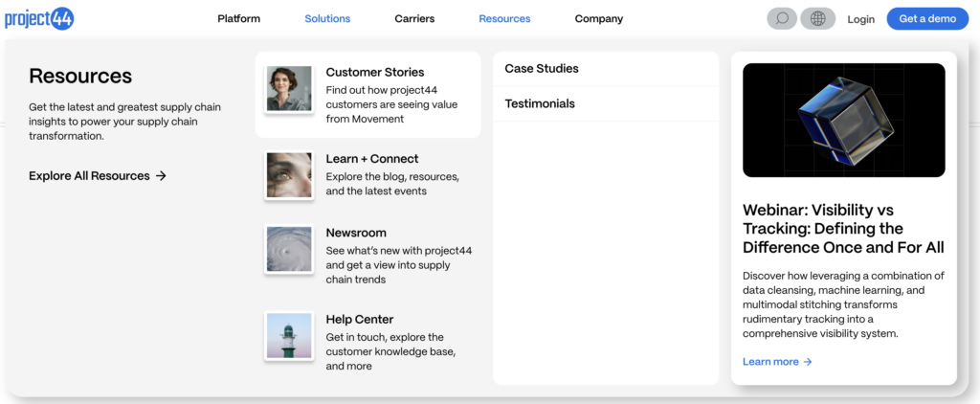Image resolution: width=980 pixels, height=404 pixels.
Task: Select the Customer Stories portrait thumbnail
Action: point(289,89)
